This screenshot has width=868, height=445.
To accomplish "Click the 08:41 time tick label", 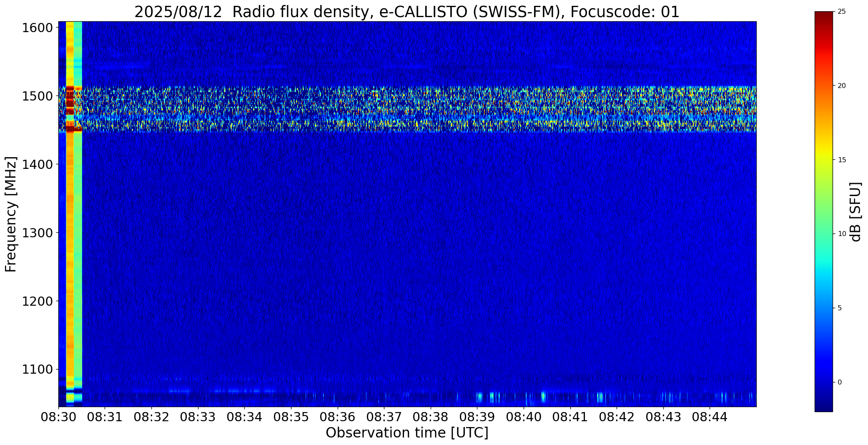I will pos(570,417).
